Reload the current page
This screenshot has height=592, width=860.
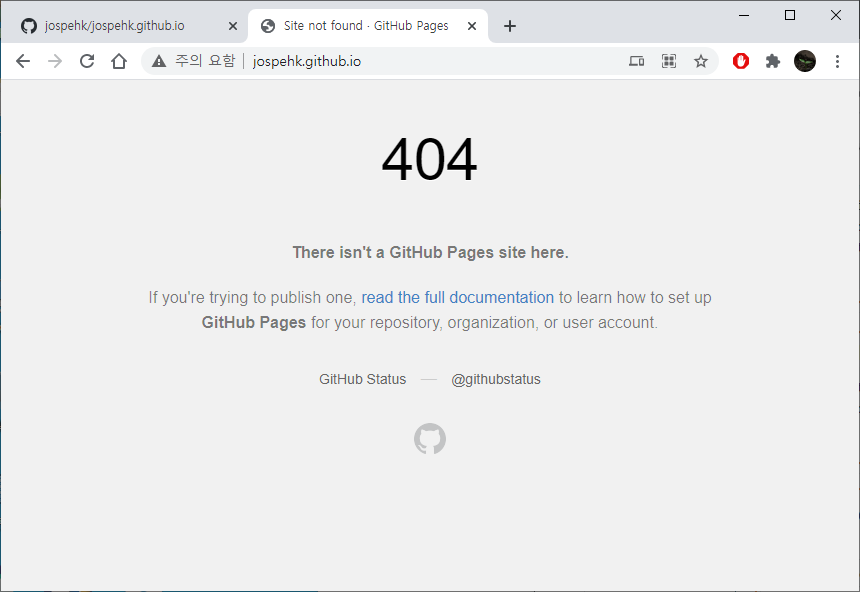click(x=87, y=61)
